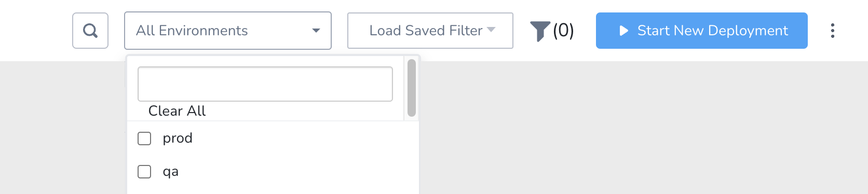Click the Load Saved Filter text
This screenshot has height=194, width=868.
(426, 31)
